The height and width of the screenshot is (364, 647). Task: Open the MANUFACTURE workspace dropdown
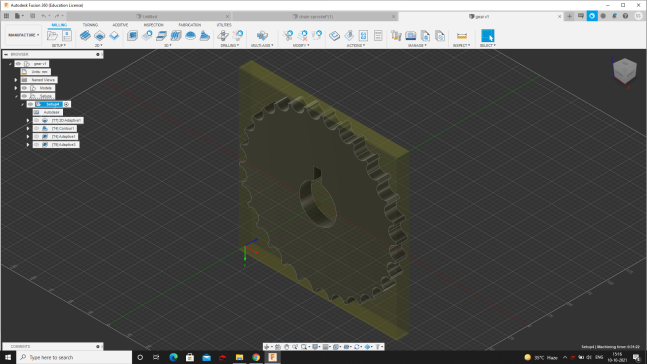pyautogui.click(x=24, y=35)
